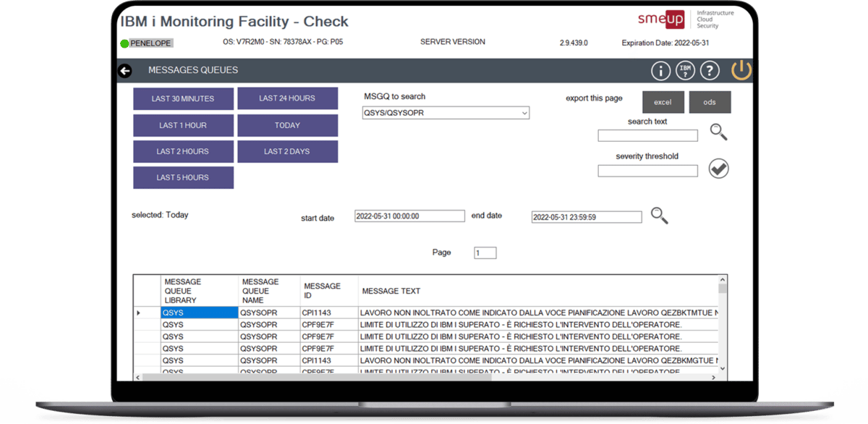This screenshot has height=424, width=868.
Task: Apply severity threshold with the checkmark icon
Action: point(718,168)
